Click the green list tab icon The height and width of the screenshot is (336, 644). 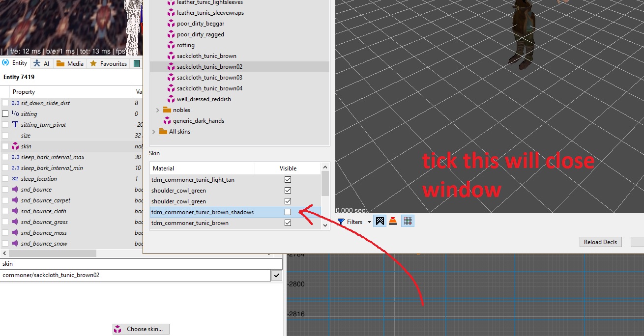pyautogui.click(x=137, y=63)
